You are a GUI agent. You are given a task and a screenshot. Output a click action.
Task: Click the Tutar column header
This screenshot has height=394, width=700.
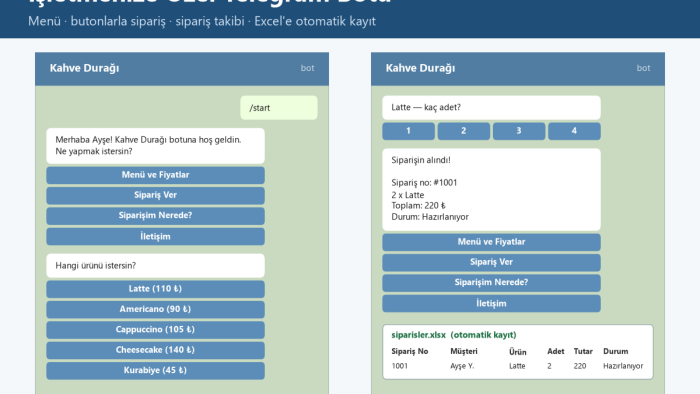[583, 352]
